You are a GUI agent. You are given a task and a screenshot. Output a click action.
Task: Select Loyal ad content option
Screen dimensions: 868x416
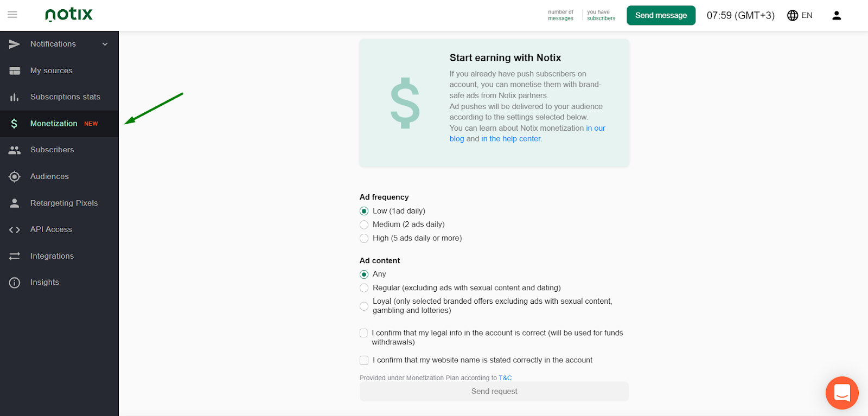coord(364,306)
